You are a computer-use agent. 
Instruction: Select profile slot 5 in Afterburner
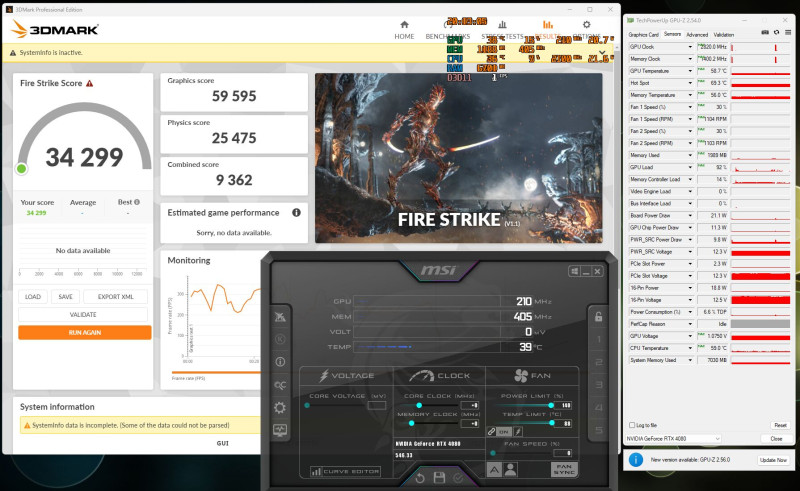coord(598,430)
